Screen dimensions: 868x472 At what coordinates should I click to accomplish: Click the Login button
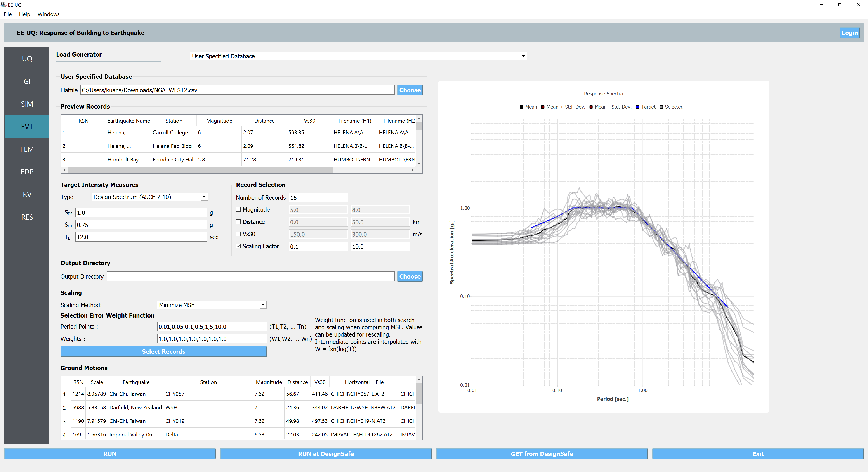coord(849,33)
